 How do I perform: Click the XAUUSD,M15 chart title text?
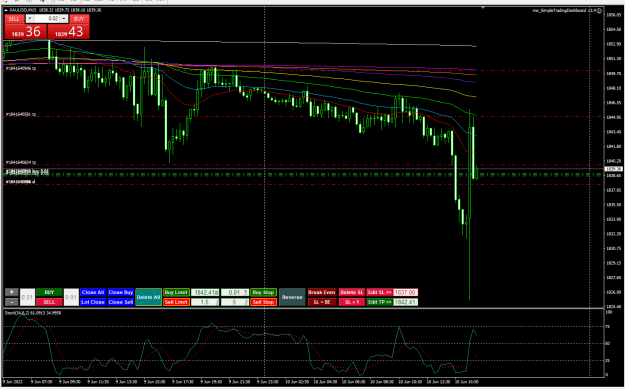coord(24,10)
